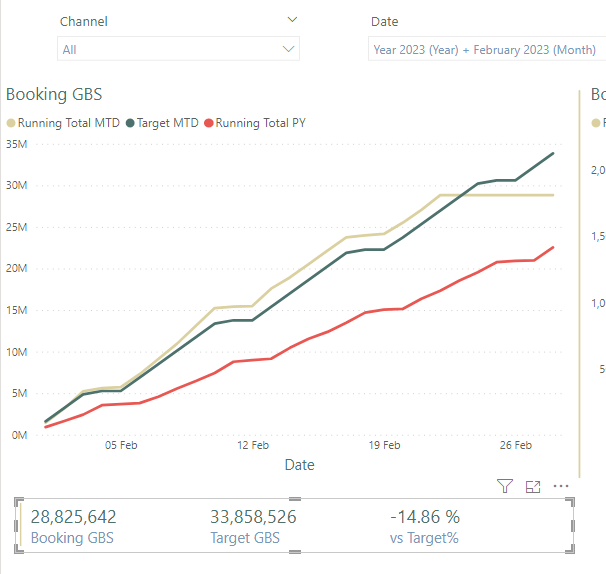The image size is (606, 574).
Task: Click the right-edge resize handle of the card
Action: click(x=573, y=526)
